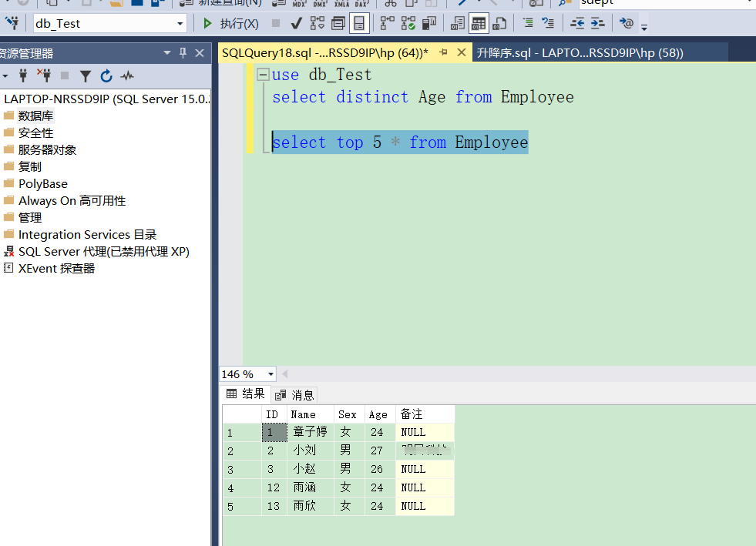Refresh the Object Explorer tree

106,75
